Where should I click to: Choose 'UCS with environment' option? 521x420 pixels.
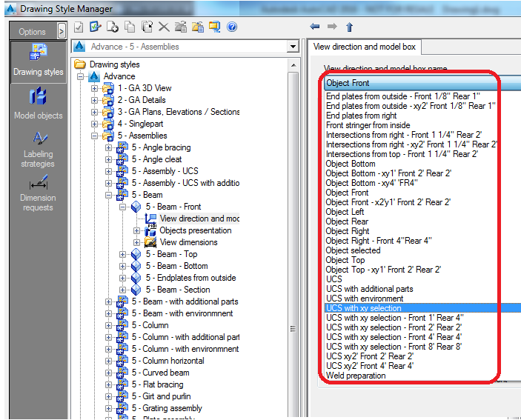(365, 299)
